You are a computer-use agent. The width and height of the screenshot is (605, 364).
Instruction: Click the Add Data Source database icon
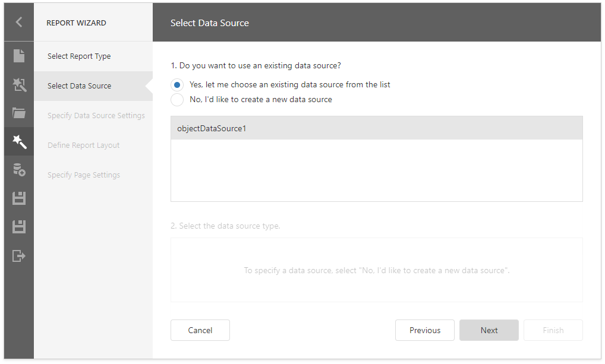tap(19, 170)
